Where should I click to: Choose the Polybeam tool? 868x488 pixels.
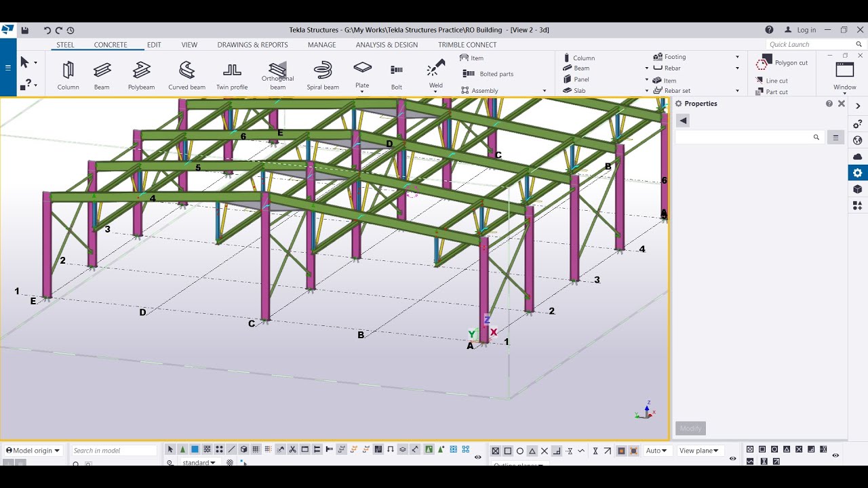141,75
